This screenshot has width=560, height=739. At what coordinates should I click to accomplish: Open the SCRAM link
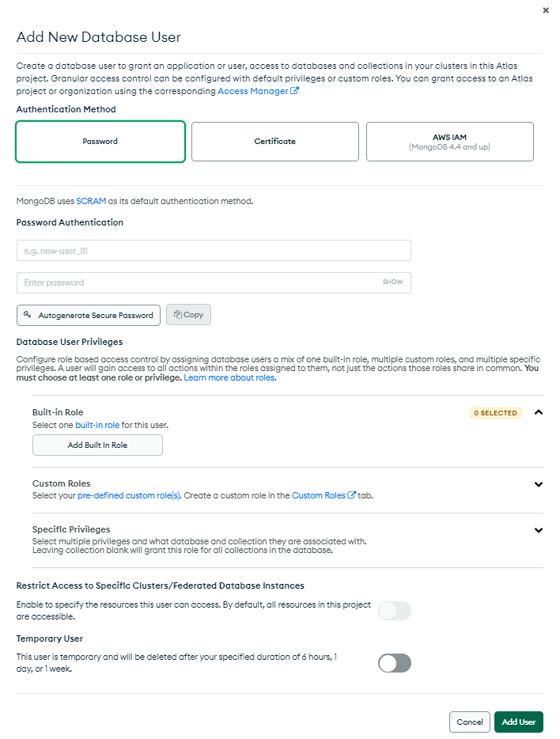pyautogui.click(x=91, y=201)
